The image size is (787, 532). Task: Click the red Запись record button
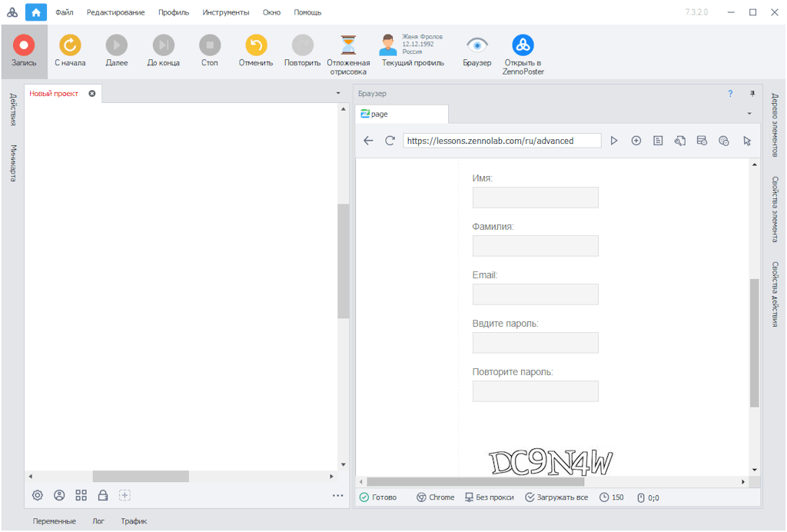pos(24,45)
